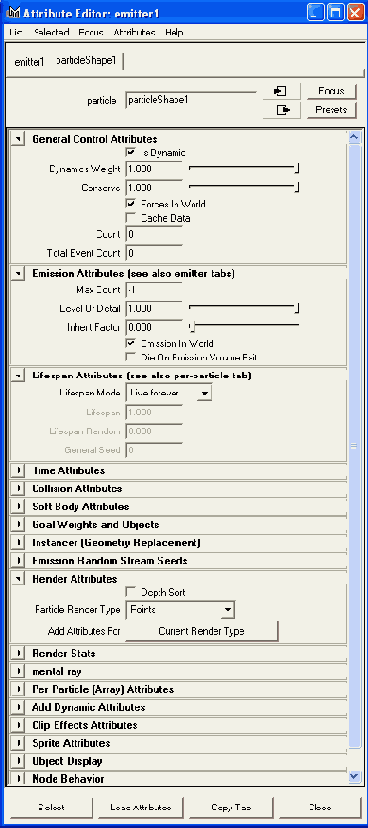
Task: Click the Current Render Type button
Action: point(201,631)
